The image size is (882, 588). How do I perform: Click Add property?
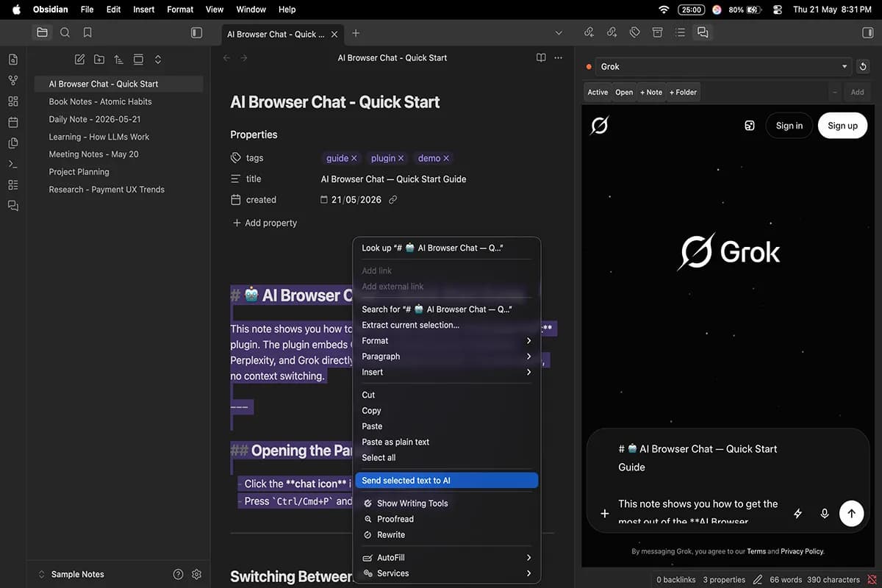(265, 223)
